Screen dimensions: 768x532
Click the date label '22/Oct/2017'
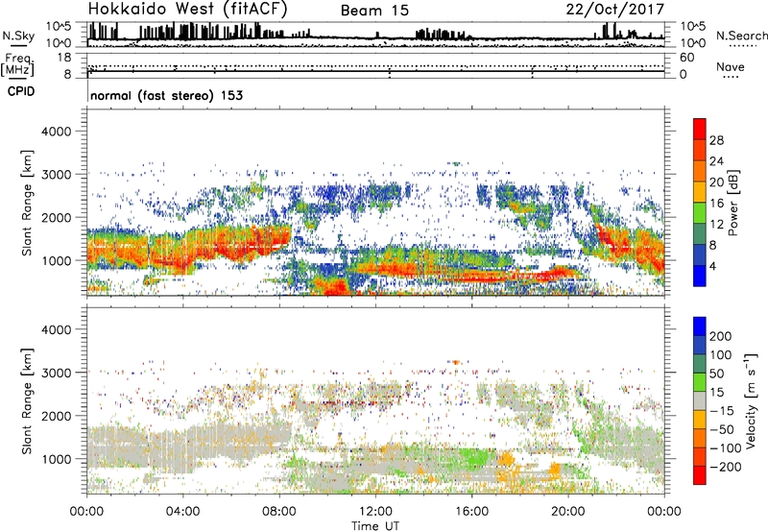615,10
